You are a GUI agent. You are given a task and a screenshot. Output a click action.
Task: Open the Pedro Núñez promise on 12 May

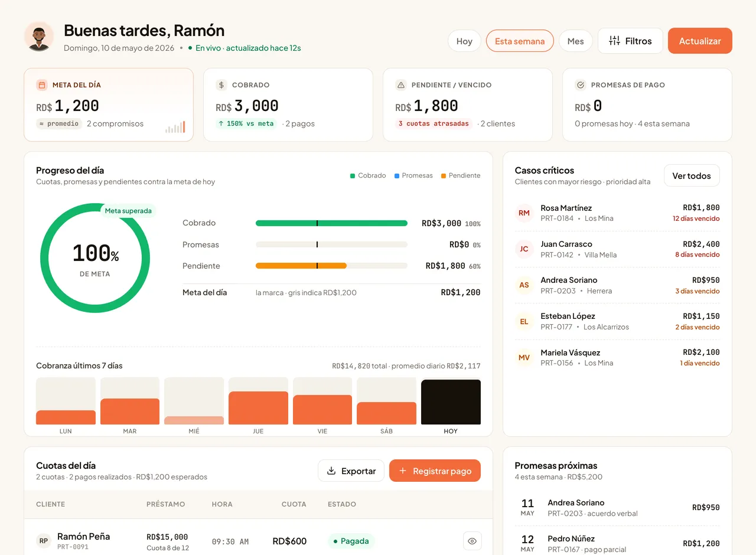point(617,544)
